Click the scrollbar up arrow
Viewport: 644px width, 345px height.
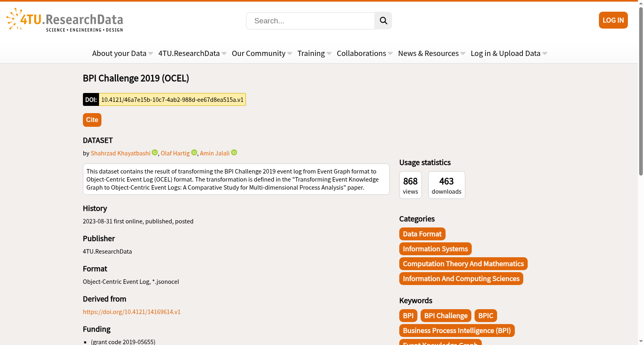(x=641, y=3)
